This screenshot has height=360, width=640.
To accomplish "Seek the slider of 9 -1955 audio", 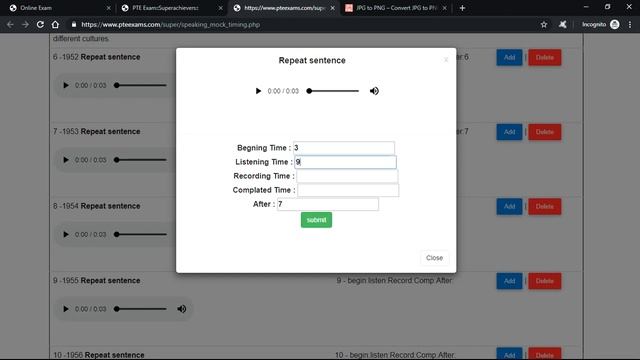I will [141, 309].
